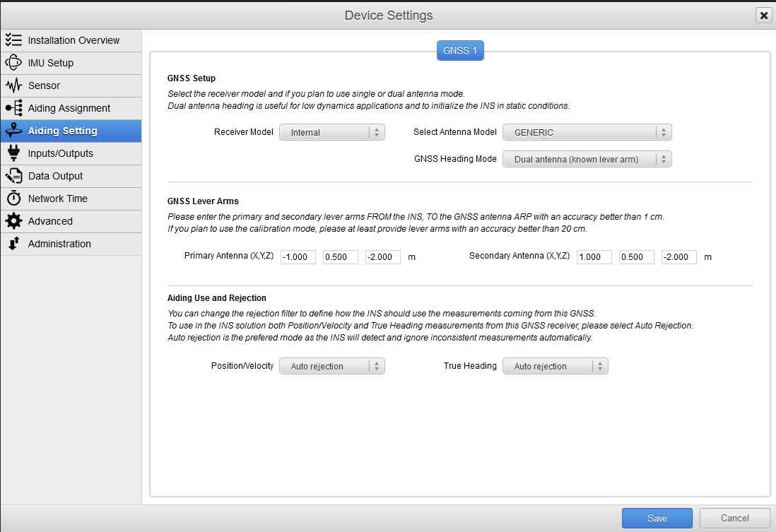Click the Installation Overview checklist icon

pyautogui.click(x=13, y=40)
